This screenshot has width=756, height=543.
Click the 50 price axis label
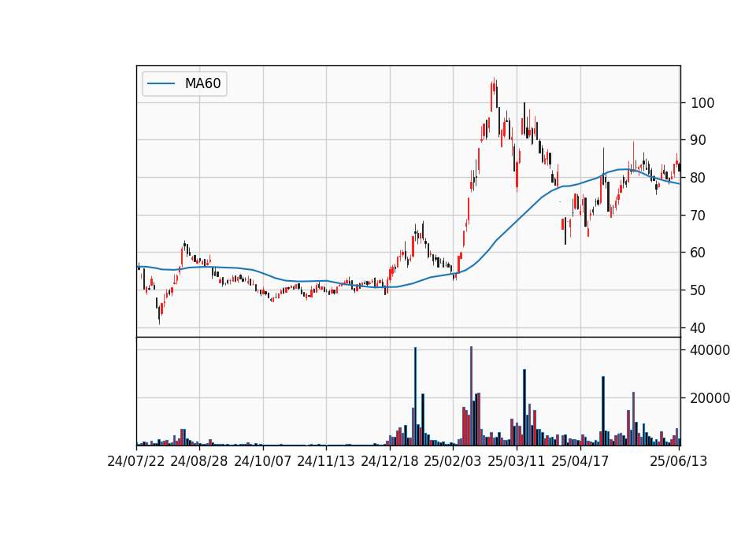tap(699, 290)
